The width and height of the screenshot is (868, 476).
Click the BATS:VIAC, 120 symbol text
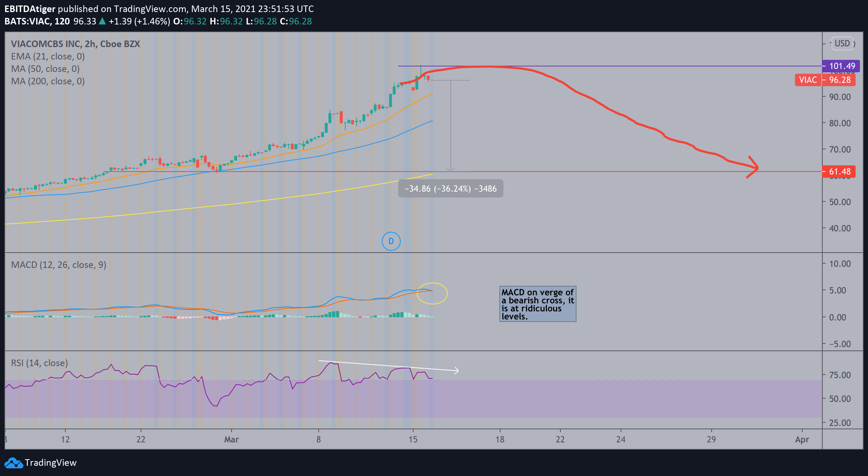37,21
